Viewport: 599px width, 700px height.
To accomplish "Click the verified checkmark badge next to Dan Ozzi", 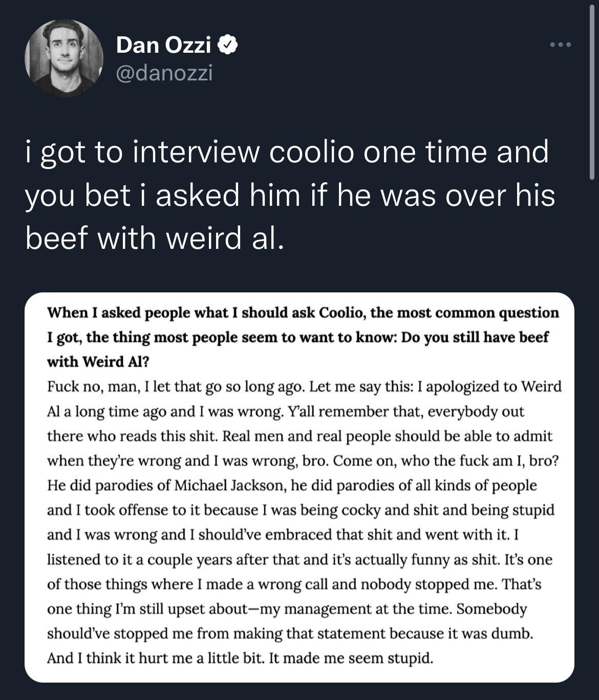I will coord(226,45).
